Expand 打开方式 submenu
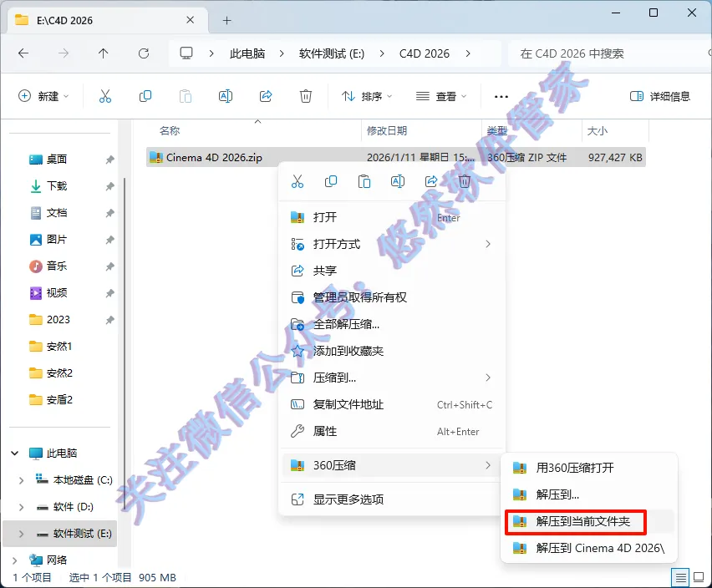The height and width of the screenshot is (588, 712). click(x=391, y=244)
